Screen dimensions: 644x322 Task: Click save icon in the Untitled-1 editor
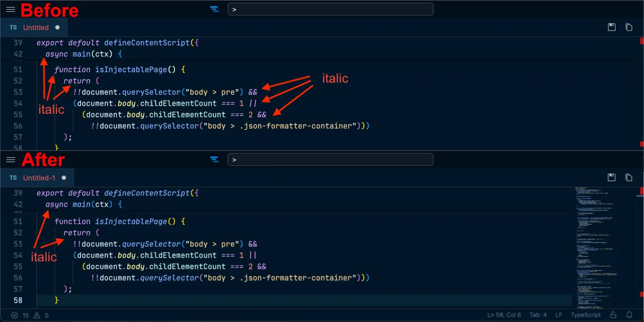click(x=611, y=178)
